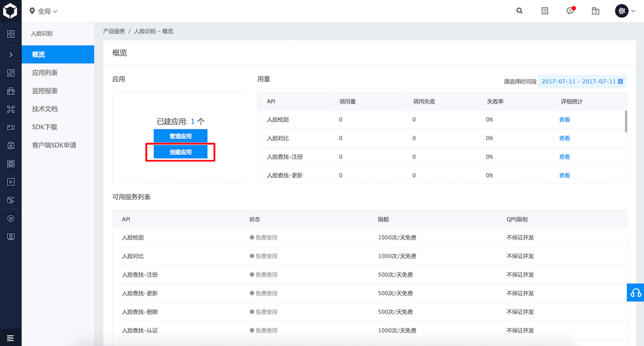Click the 详细统计 column header
This screenshot has width=644, height=346.
(x=572, y=102)
